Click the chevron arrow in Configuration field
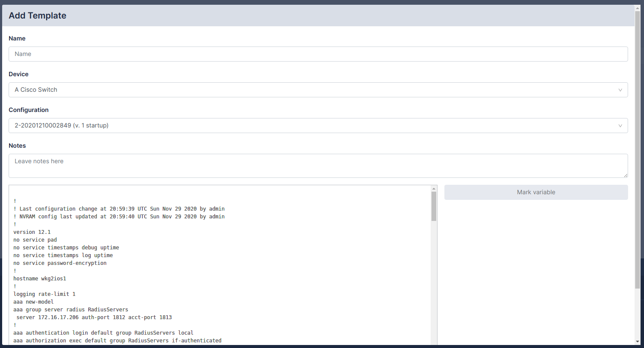This screenshot has height=348, width=644. click(x=620, y=126)
